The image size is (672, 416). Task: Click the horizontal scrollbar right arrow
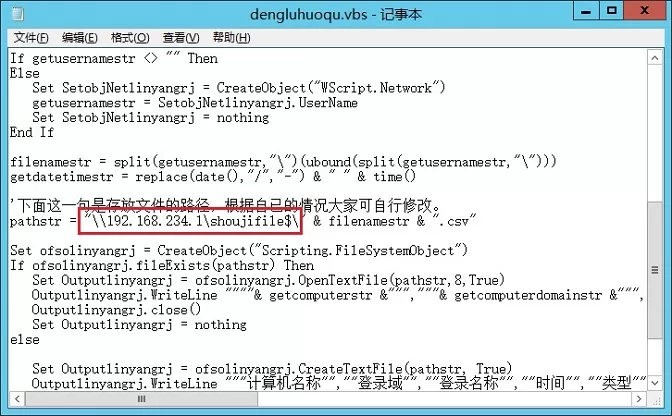coord(639,399)
